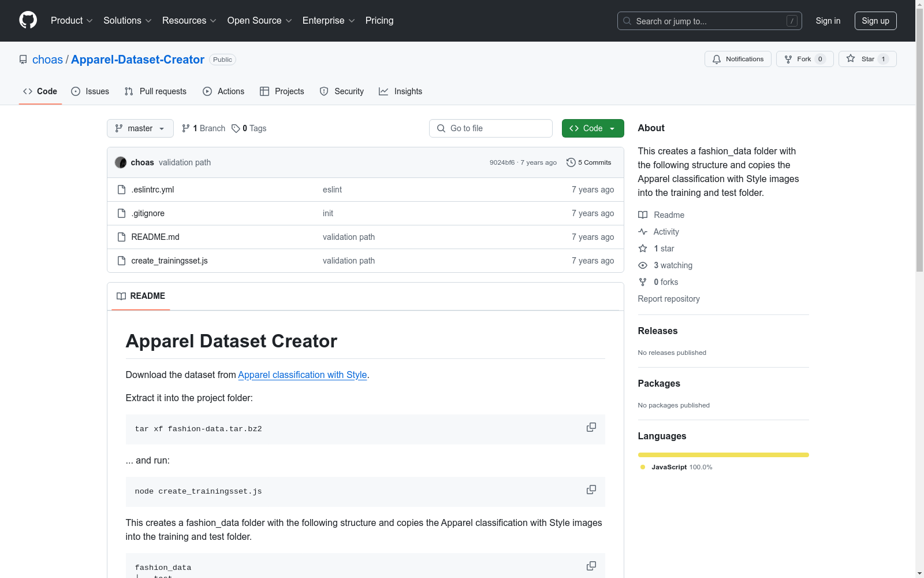Select the README tab in file viewer
The height and width of the screenshot is (578, 924).
click(x=141, y=296)
